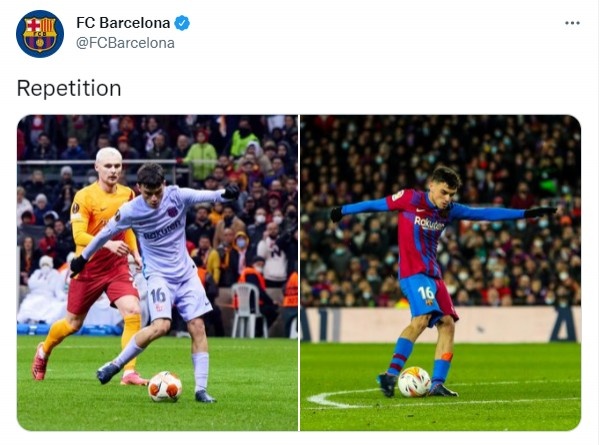Open the three-dot more options menu

coord(572,23)
